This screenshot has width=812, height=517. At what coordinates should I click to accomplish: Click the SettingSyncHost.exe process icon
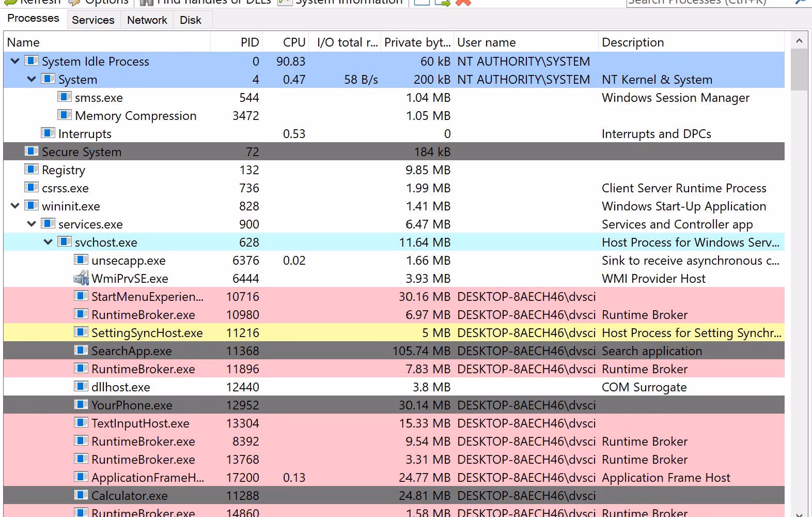tap(81, 332)
